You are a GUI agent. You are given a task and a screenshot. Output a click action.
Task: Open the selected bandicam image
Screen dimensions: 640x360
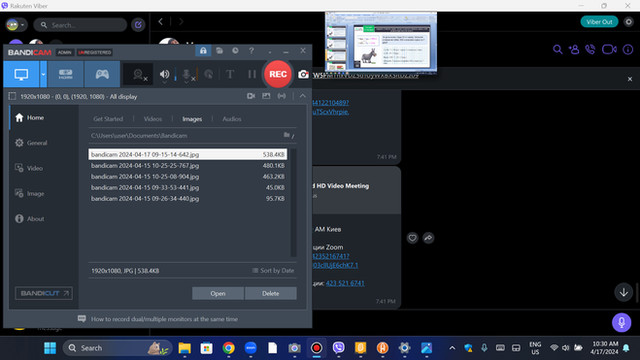pyautogui.click(x=218, y=293)
